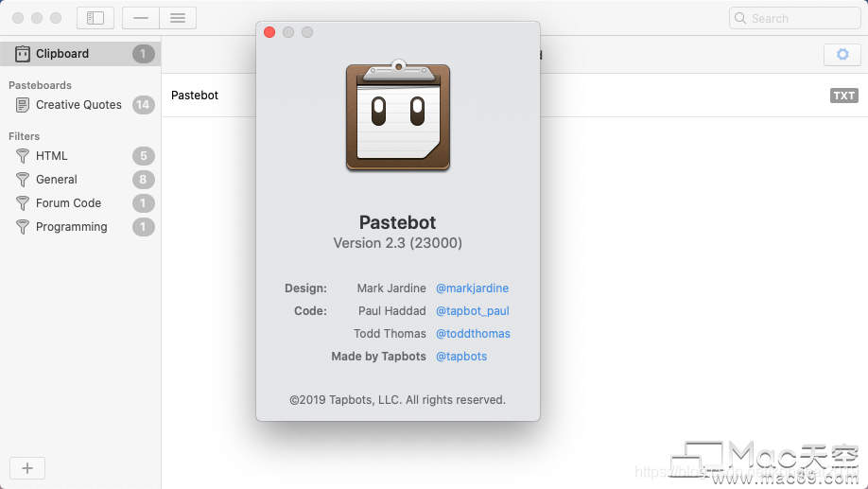Viewport: 868px width, 489px height.
Task: Switch to expanded multi-line list view
Action: (178, 18)
